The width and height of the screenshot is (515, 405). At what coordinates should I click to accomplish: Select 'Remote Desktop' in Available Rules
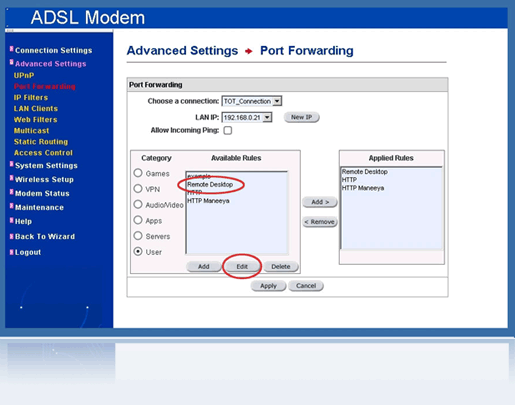point(210,184)
